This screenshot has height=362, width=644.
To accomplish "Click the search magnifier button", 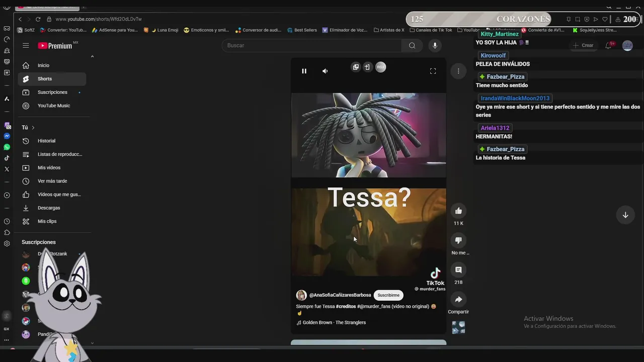I will click(x=412, y=45).
